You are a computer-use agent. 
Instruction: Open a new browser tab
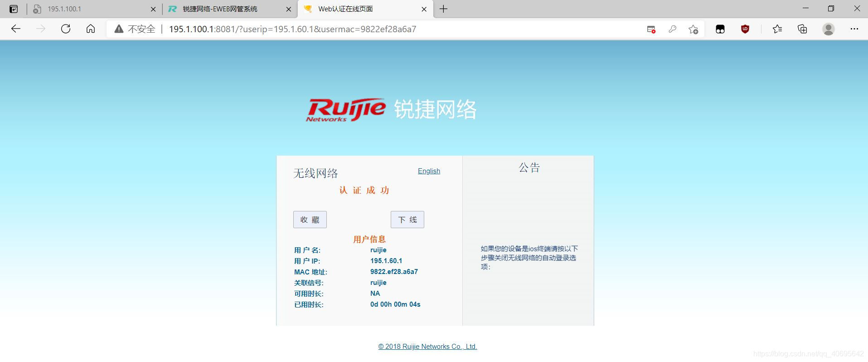point(443,9)
